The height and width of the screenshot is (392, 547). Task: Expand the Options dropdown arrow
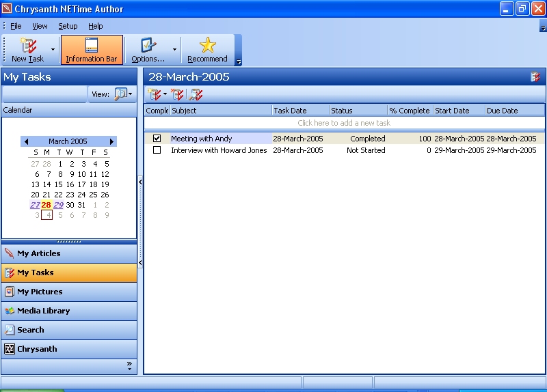(x=174, y=50)
